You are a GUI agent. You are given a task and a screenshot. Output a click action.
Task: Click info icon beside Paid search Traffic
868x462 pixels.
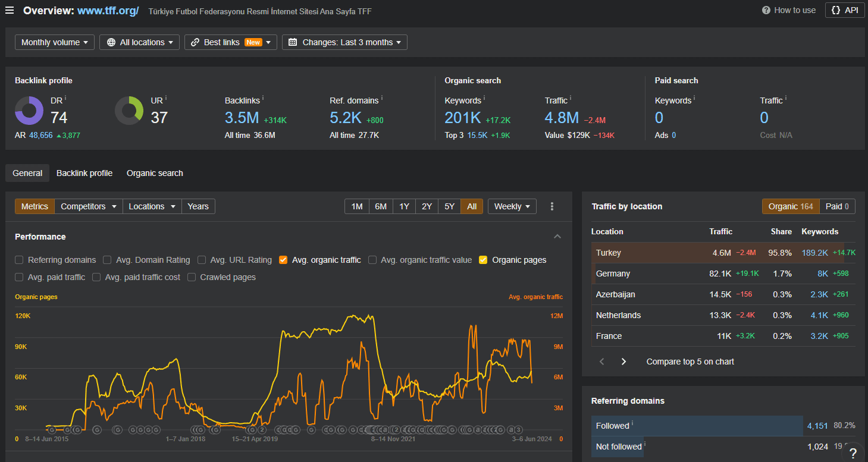tap(785, 98)
